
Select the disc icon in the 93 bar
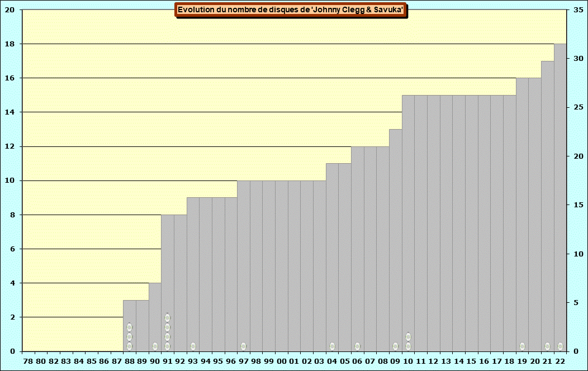[x=193, y=346]
